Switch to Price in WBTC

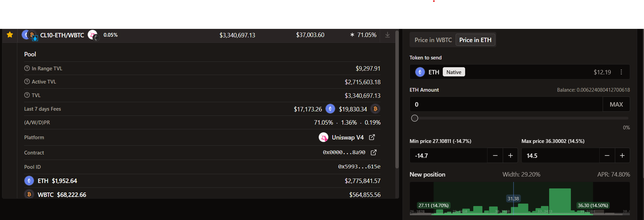[x=433, y=40]
